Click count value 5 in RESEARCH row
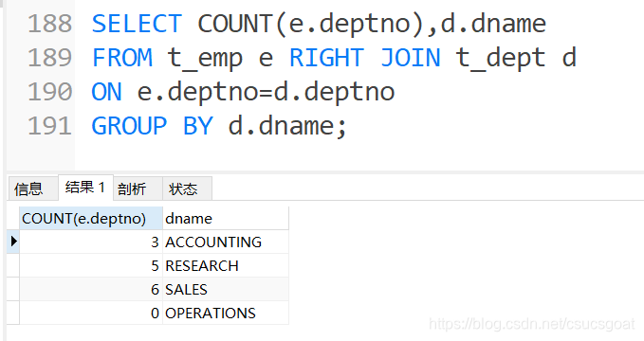 [x=91, y=265]
